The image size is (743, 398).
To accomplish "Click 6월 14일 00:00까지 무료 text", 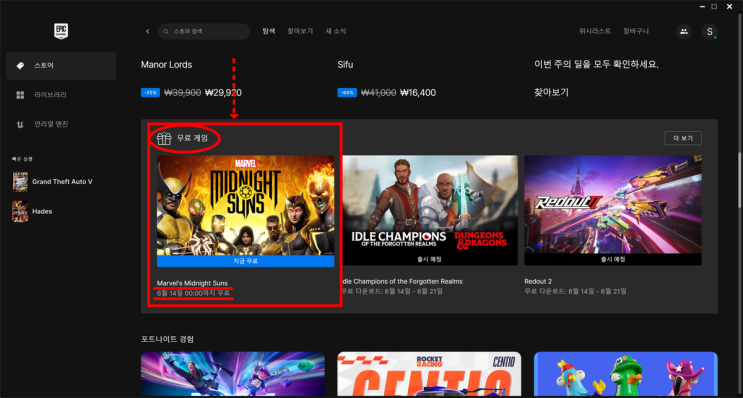I will tap(193, 293).
